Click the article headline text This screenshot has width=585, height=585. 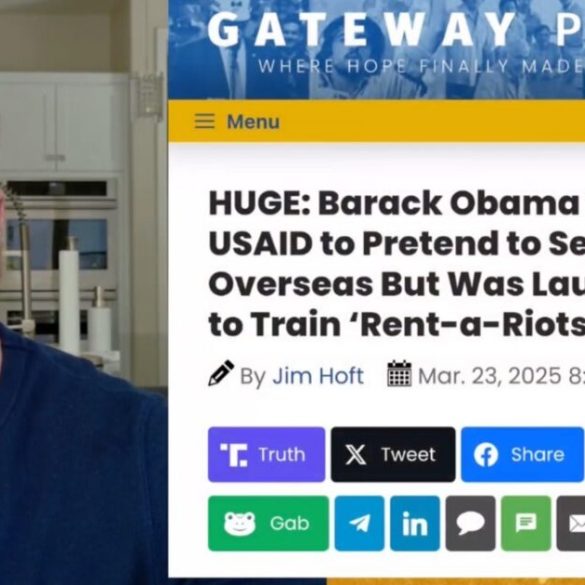coord(397,264)
